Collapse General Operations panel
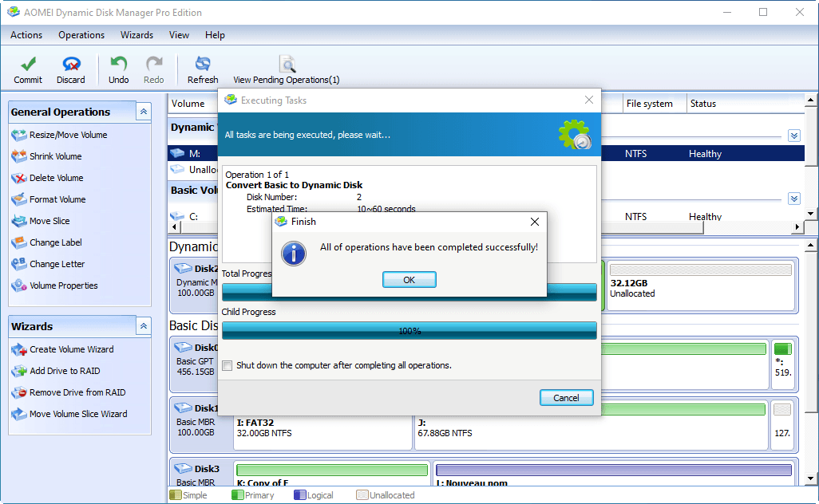Image resolution: width=819 pixels, height=504 pixels. tap(144, 112)
